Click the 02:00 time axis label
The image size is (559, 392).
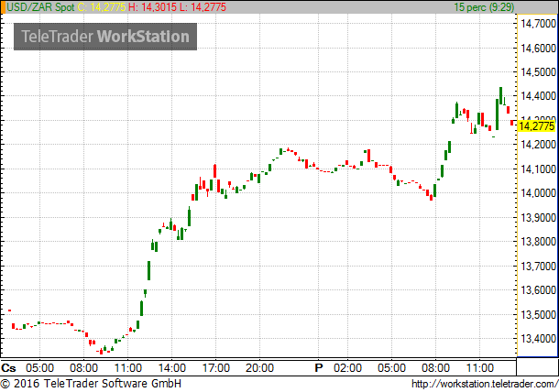[347, 367]
